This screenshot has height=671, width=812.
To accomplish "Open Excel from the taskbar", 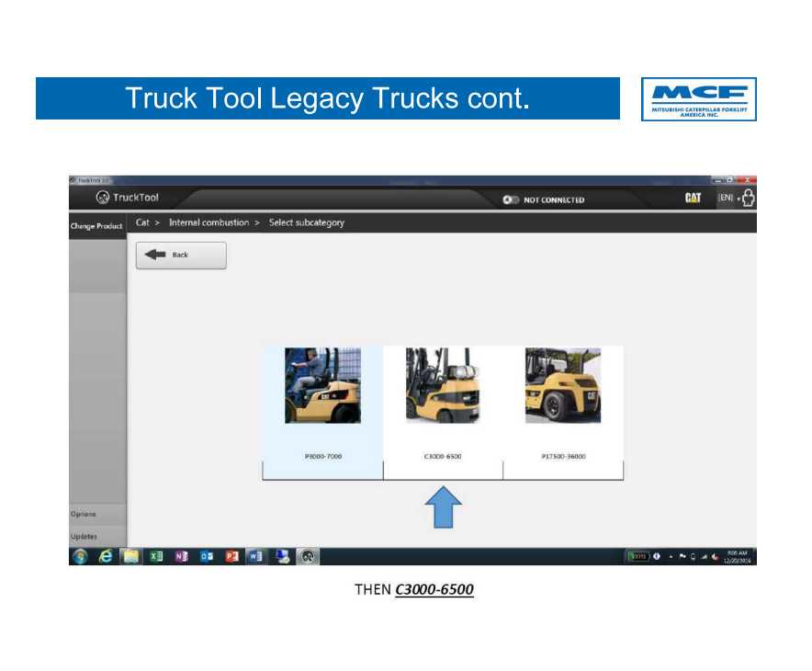I will 156,556.
